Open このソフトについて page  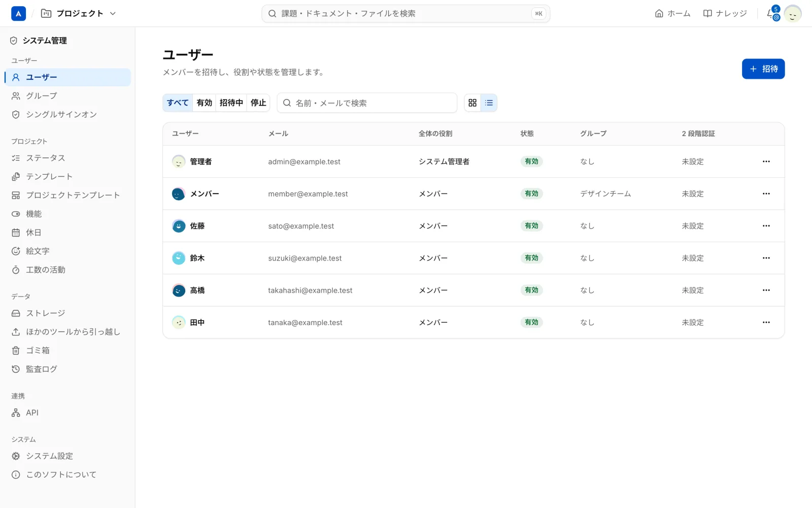click(67, 474)
